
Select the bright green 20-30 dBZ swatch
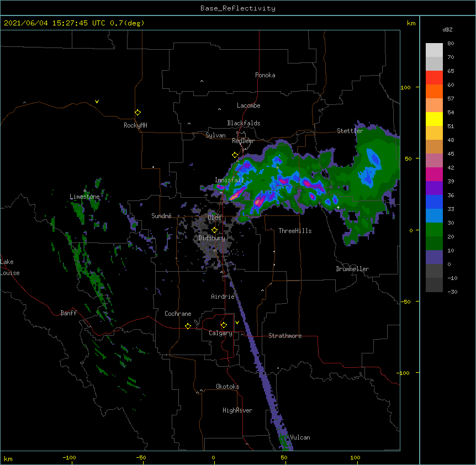pos(434,230)
